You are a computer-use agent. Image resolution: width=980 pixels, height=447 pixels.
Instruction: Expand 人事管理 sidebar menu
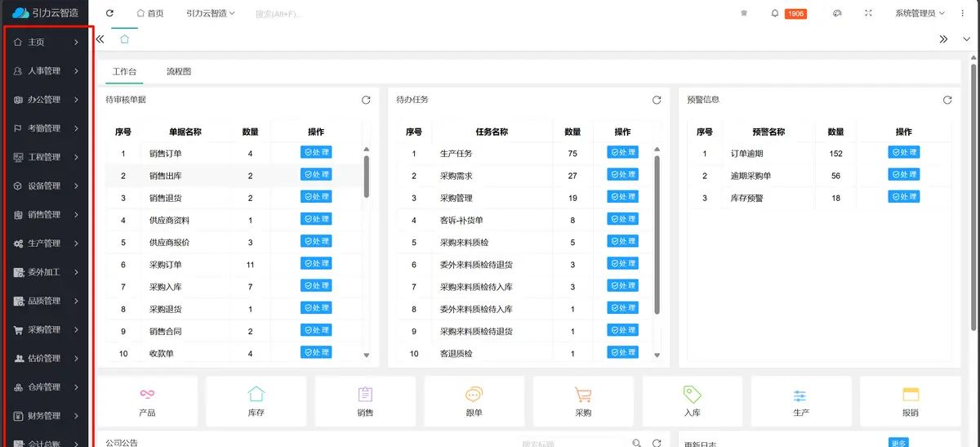coord(46,70)
